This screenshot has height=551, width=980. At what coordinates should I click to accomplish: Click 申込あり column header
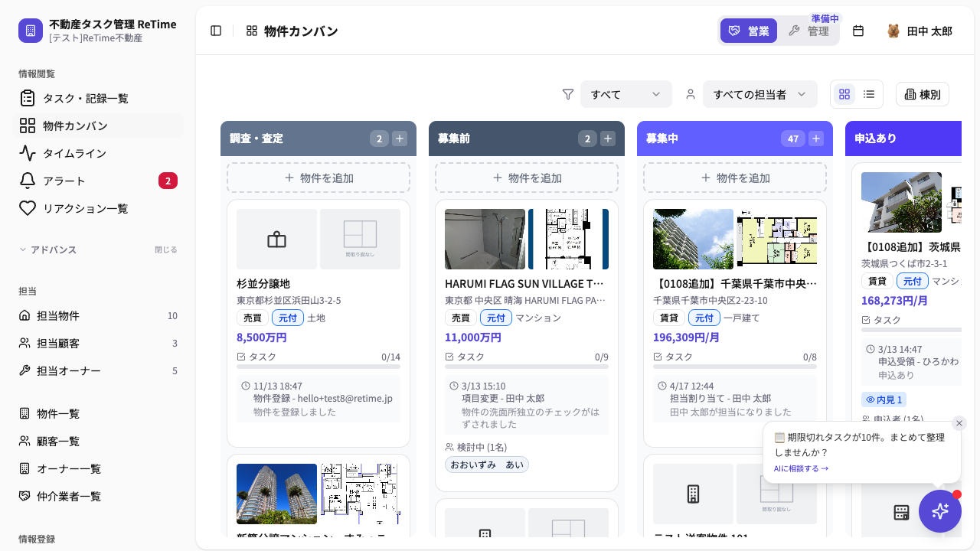point(903,139)
